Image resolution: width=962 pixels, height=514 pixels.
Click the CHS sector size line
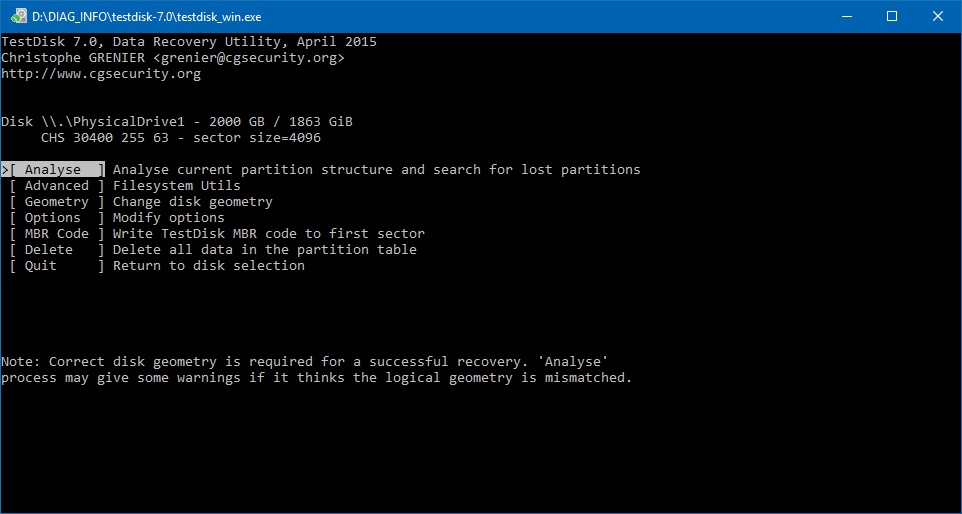tap(181, 138)
